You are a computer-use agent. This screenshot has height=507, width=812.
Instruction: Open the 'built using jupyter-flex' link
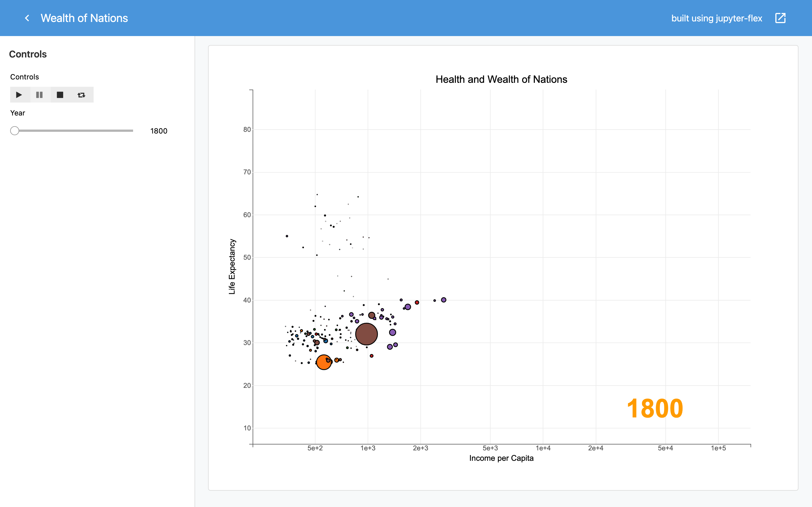(x=716, y=18)
